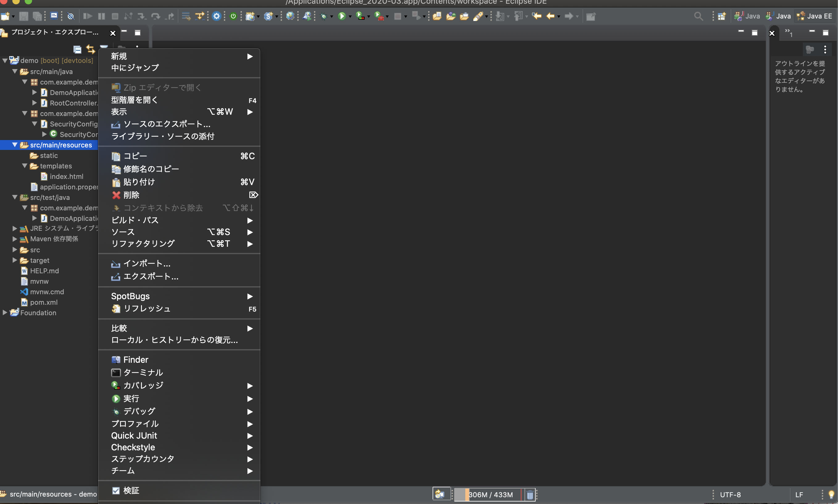Click the Suspend debug toolbar icon
This screenshot has width=838, height=504.
(x=101, y=16)
